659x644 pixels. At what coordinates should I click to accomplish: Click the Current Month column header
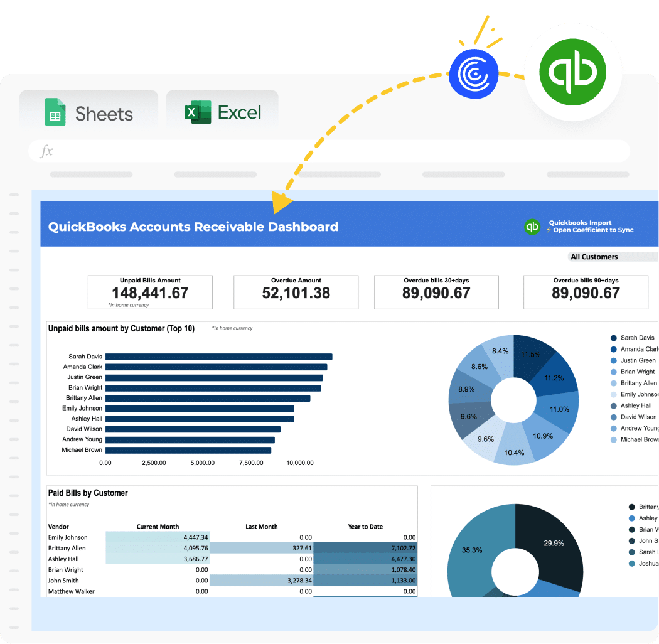click(158, 527)
